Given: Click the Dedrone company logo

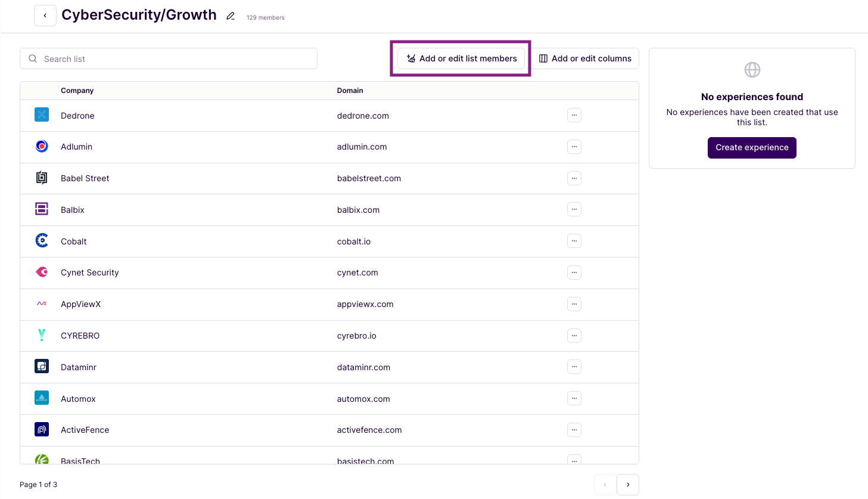Looking at the screenshot, I should (x=42, y=114).
